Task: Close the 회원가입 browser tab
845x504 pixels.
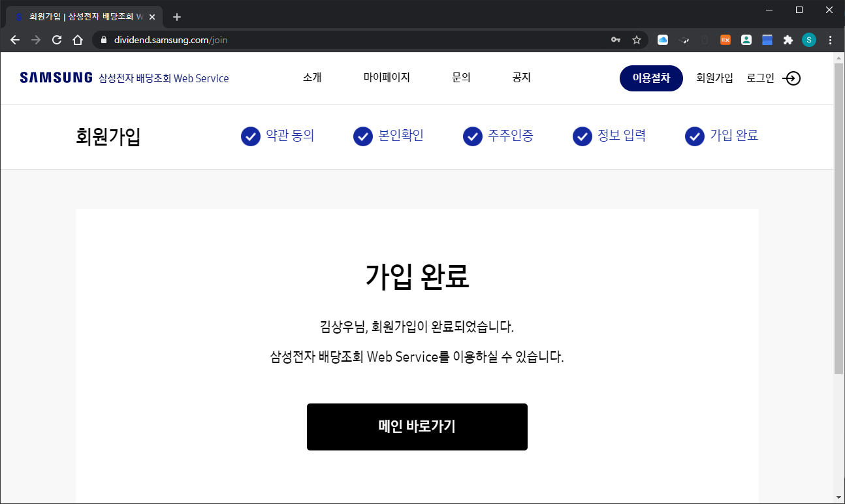Action: tap(152, 17)
